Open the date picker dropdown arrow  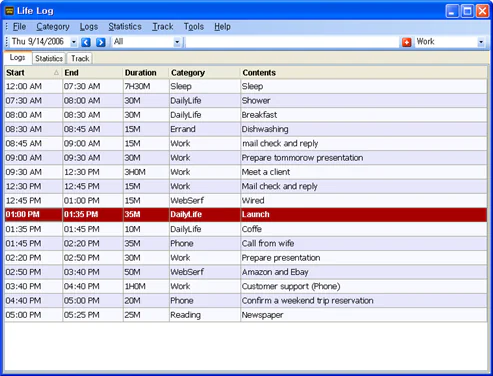click(74, 42)
